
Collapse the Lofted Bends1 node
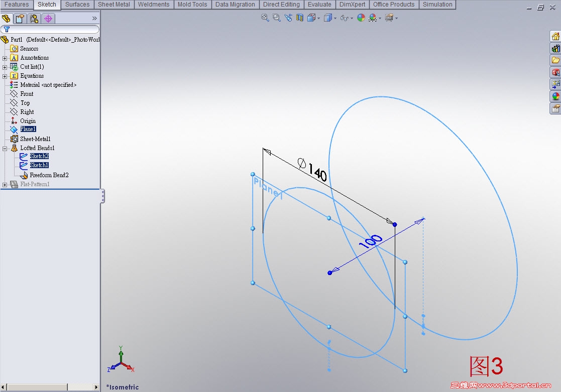tap(5, 149)
